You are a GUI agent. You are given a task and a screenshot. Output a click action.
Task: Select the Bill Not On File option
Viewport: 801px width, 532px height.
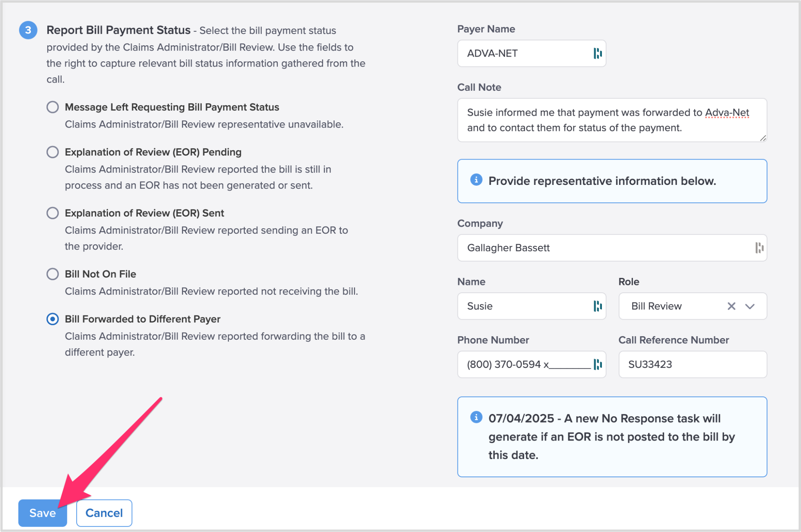[53, 274]
